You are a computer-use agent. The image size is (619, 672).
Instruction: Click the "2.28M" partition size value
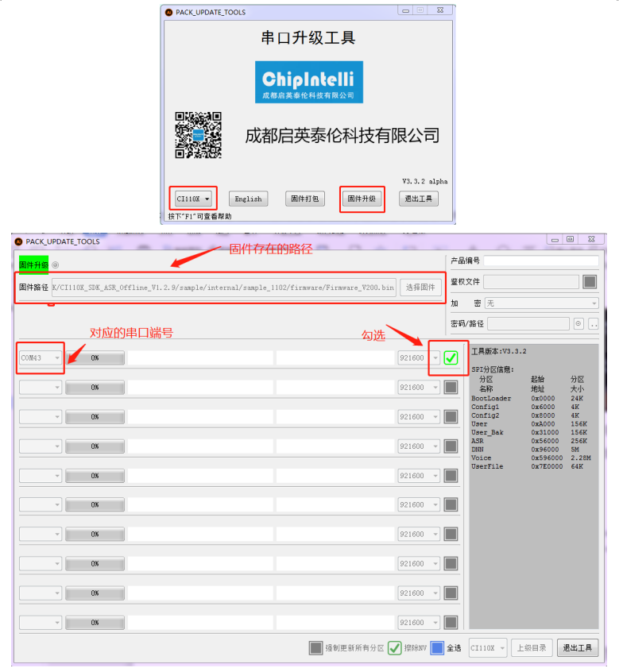click(x=581, y=458)
